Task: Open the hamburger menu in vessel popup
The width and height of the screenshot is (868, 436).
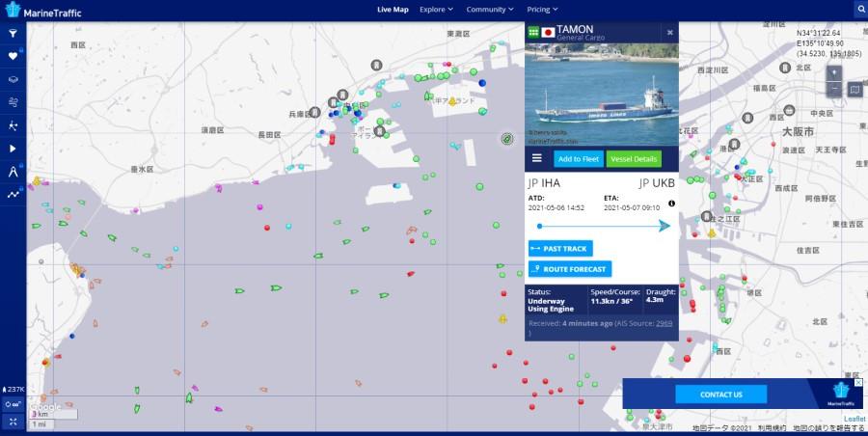Action: [537, 158]
